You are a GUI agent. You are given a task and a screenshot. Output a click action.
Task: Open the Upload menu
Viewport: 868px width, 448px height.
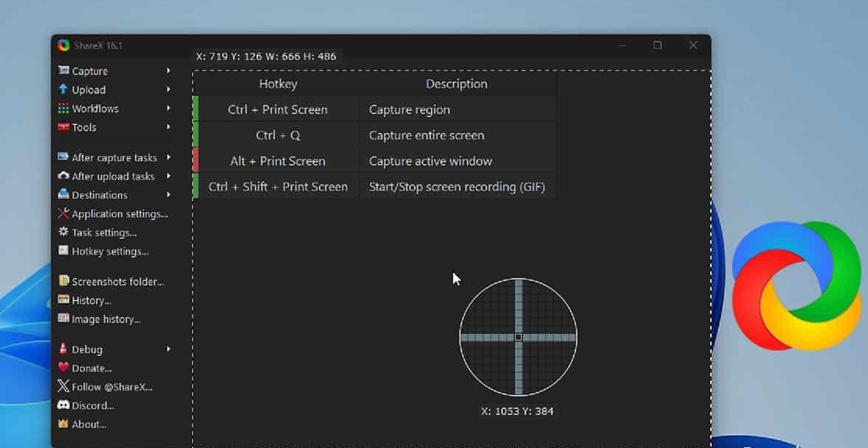89,90
